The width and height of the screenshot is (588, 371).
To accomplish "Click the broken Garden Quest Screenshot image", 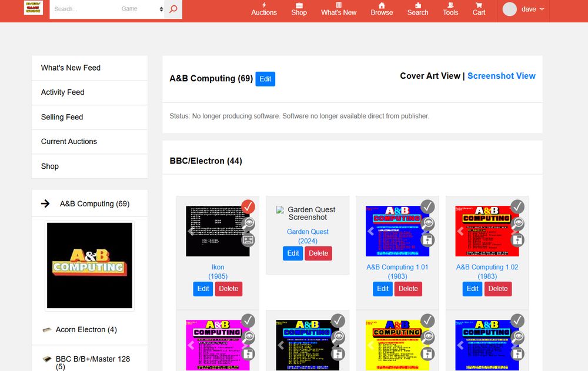I will pyautogui.click(x=308, y=213).
